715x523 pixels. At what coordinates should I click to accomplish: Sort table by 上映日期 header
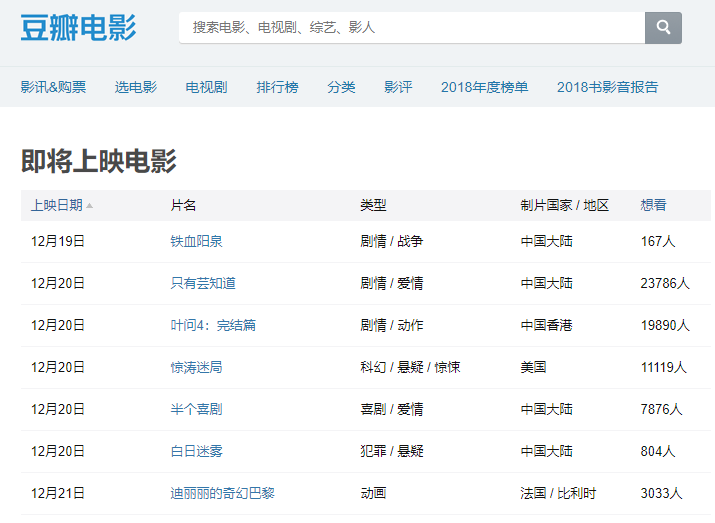(57, 205)
